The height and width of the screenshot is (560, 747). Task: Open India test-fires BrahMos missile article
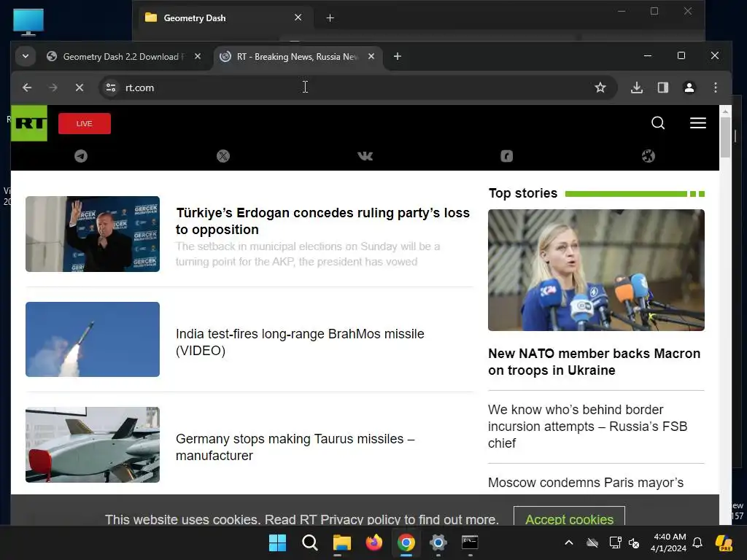coord(300,342)
